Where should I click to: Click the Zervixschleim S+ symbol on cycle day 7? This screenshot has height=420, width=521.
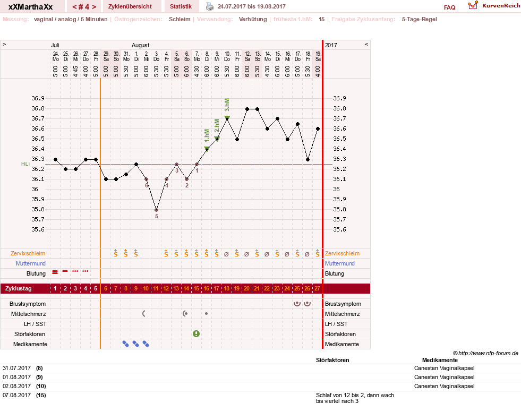116,253
